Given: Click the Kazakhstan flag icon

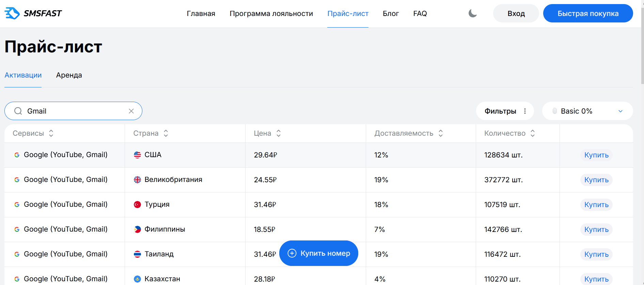Looking at the screenshot, I should tap(137, 279).
